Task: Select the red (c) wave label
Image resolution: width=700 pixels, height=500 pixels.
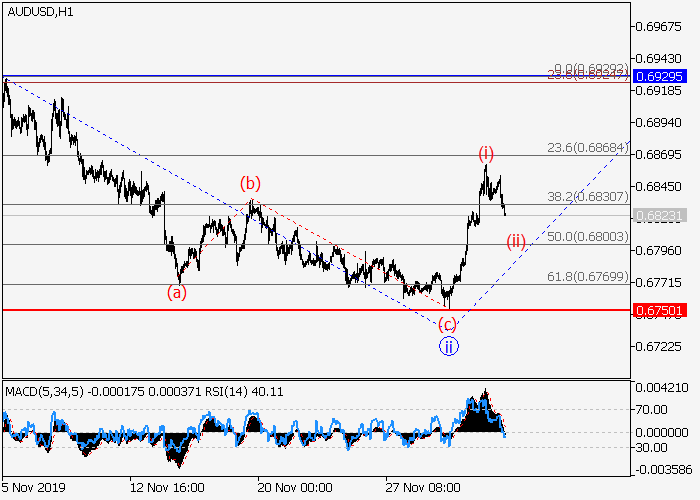Action: tap(449, 324)
